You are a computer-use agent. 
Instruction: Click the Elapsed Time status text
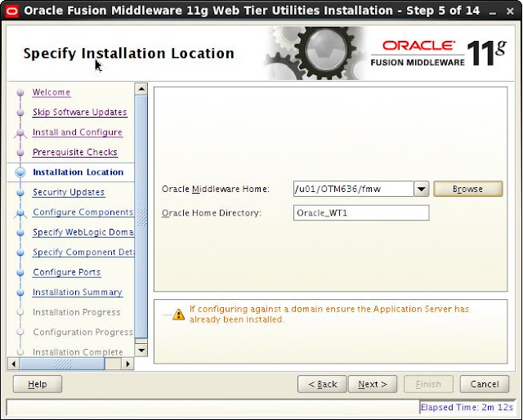(467, 407)
